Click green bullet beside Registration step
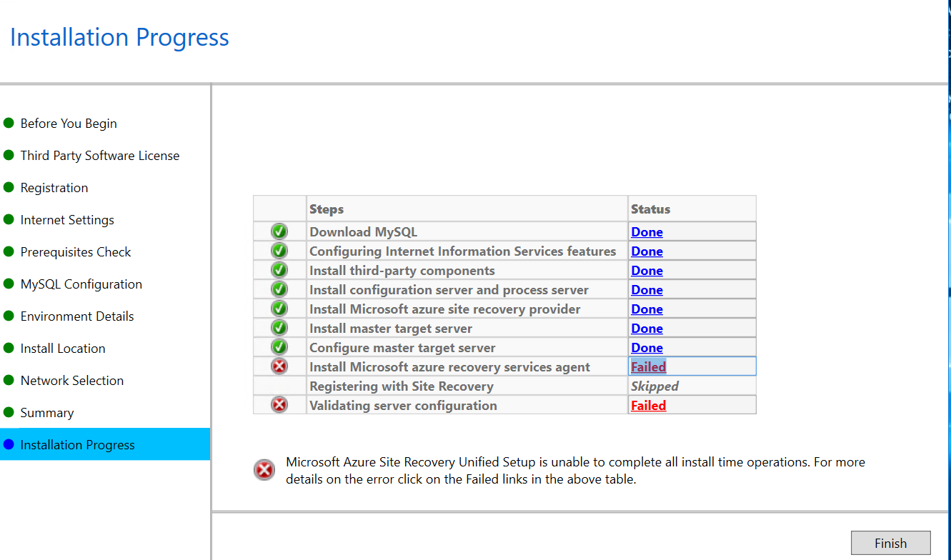This screenshot has width=951, height=560. click(x=9, y=187)
